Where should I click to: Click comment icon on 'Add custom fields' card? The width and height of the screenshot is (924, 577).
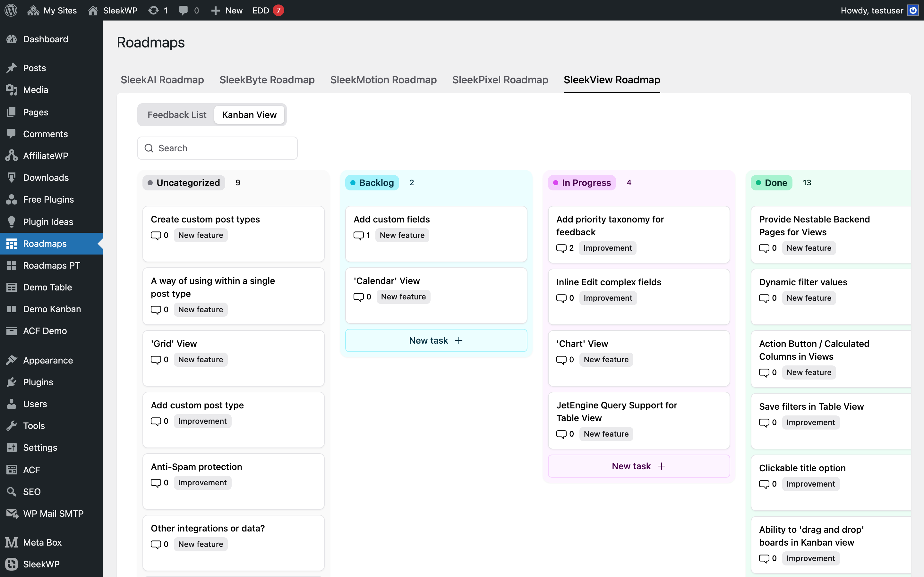pos(358,236)
